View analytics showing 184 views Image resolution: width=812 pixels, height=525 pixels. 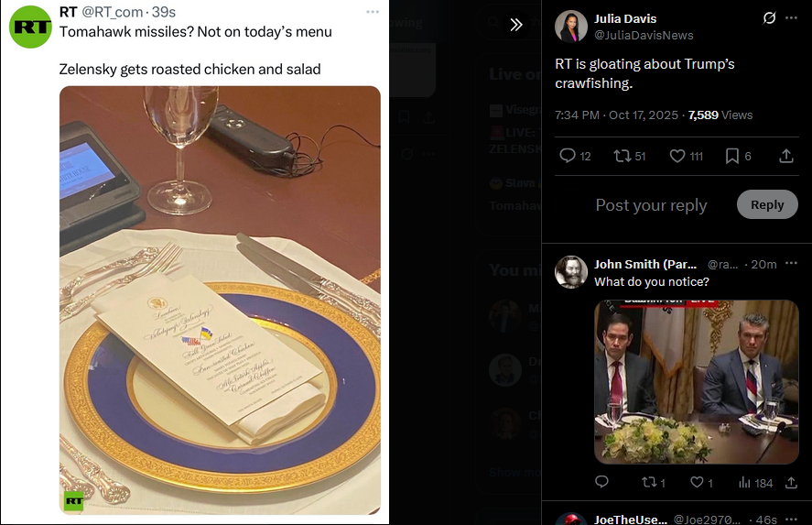[755, 483]
